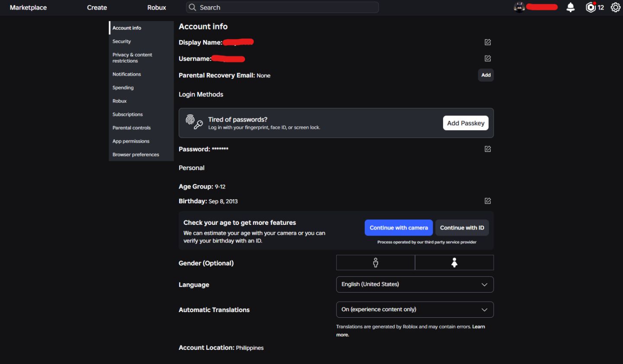Select the male gender option
Image resolution: width=623 pixels, height=364 pixels.
coord(376,262)
